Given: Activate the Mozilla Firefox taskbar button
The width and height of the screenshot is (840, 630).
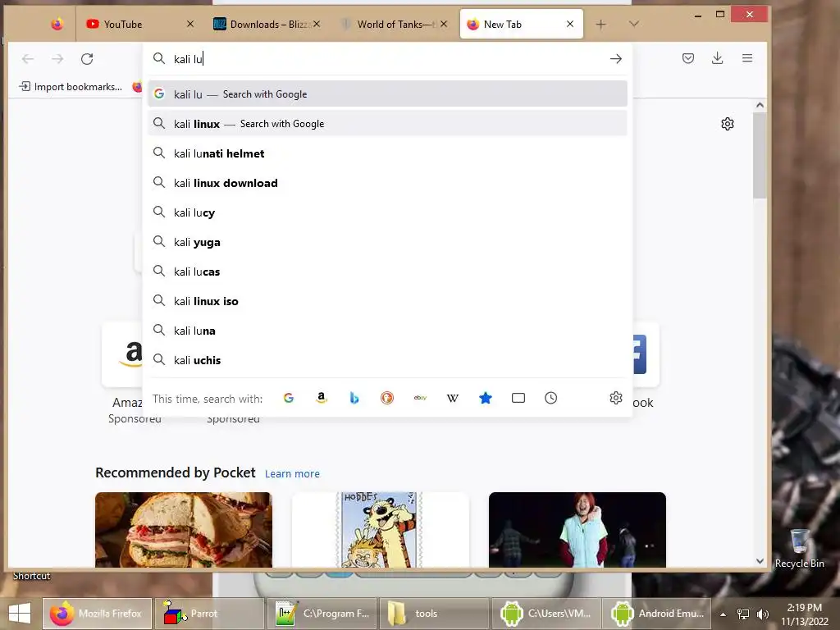Looking at the screenshot, I should [97, 614].
